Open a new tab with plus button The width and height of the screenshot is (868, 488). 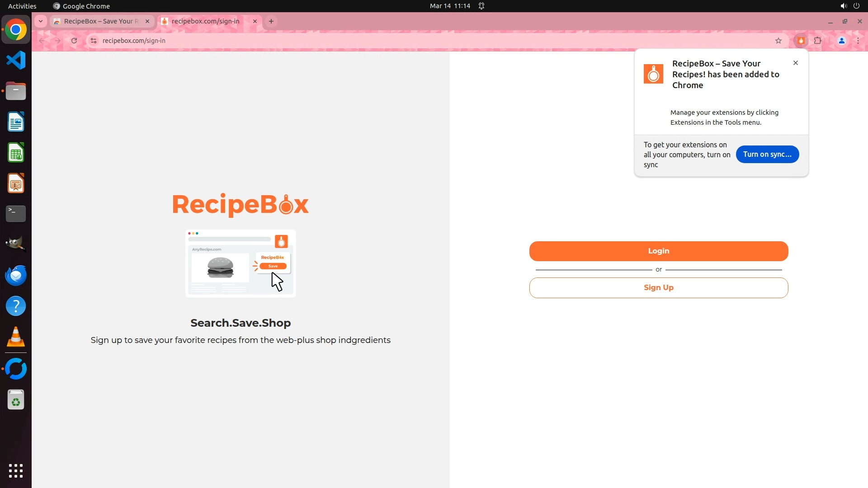[x=271, y=21]
